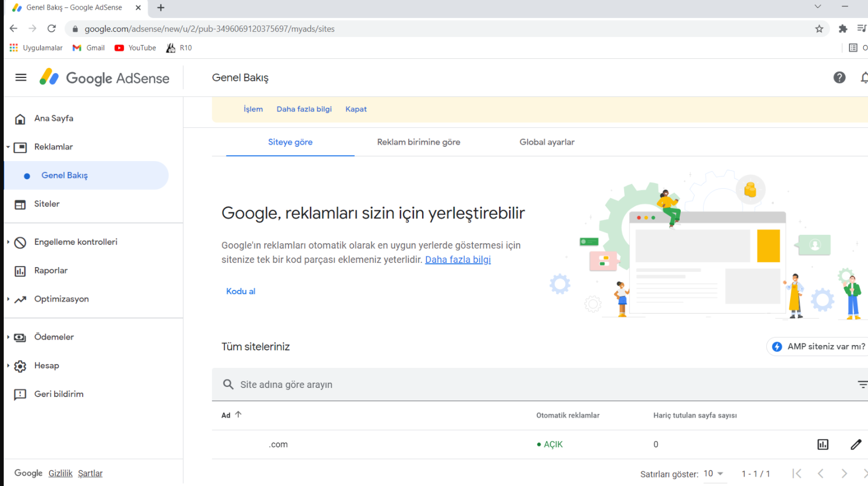Screen dimensions: 868x486
Task: Click the Engelleme kontrolleri block icon
Action: pyautogui.click(x=20, y=243)
